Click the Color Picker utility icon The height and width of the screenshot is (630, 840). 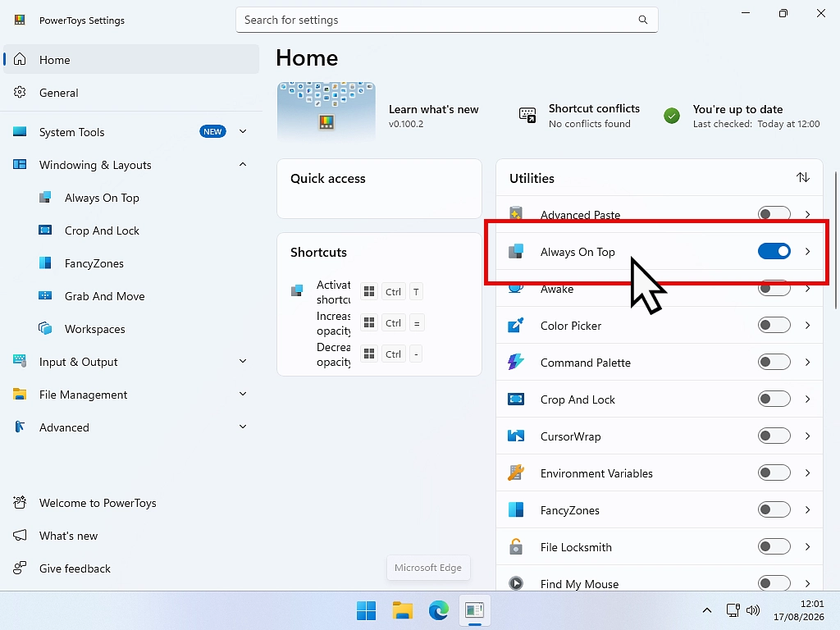click(515, 325)
